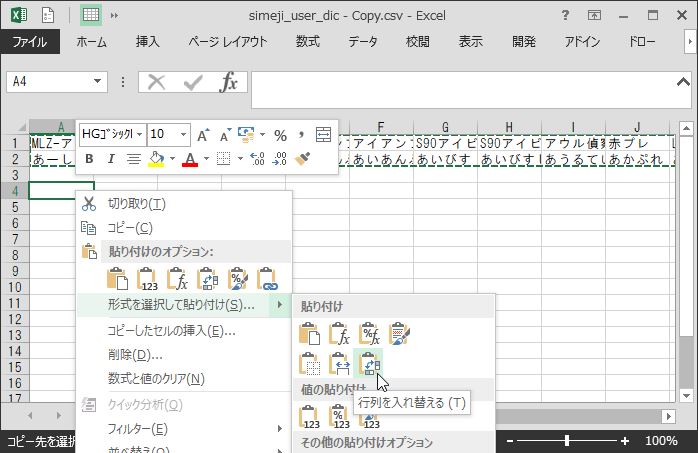
Task: Increase font size in the mini toolbar
Action: click(x=203, y=135)
